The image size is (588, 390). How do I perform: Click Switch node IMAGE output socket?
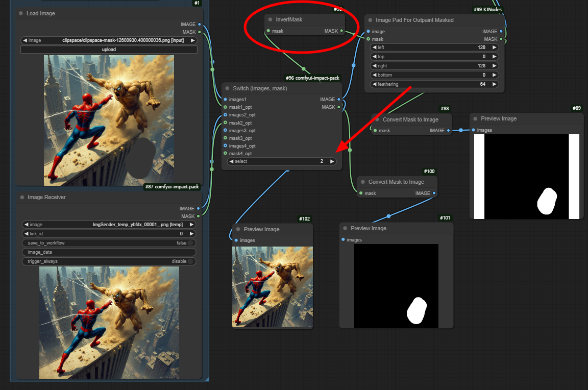click(x=338, y=100)
